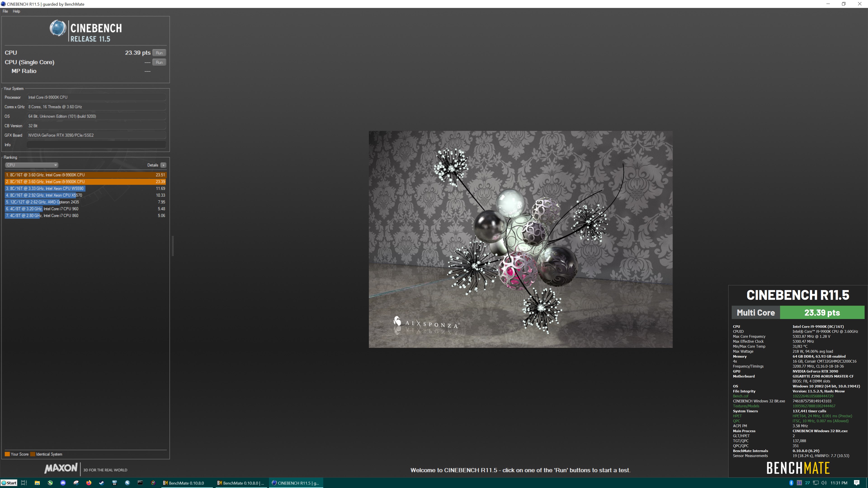This screenshot has width=868, height=488.
Task: Click the Textures/Models hash value
Action: coord(814,406)
